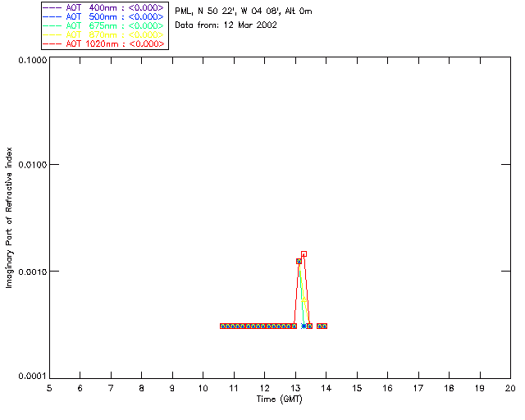Click the x-axis tick label 13
The image size is (525, 420).
point(295,388)
